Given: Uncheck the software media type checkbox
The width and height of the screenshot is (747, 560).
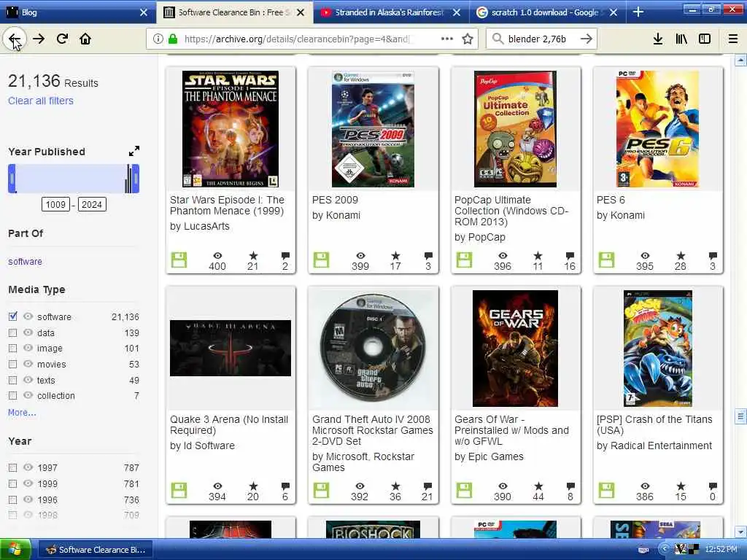Looking at the screenshot, I should click(x=13, y=316).
